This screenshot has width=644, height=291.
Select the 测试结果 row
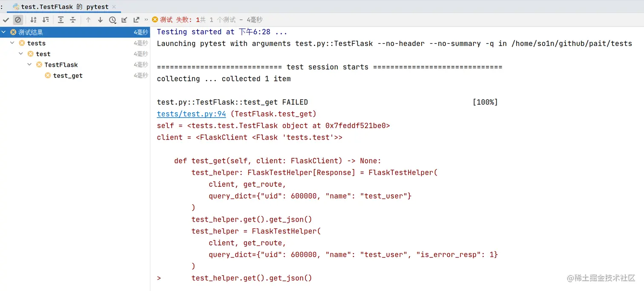click(75, 32)
